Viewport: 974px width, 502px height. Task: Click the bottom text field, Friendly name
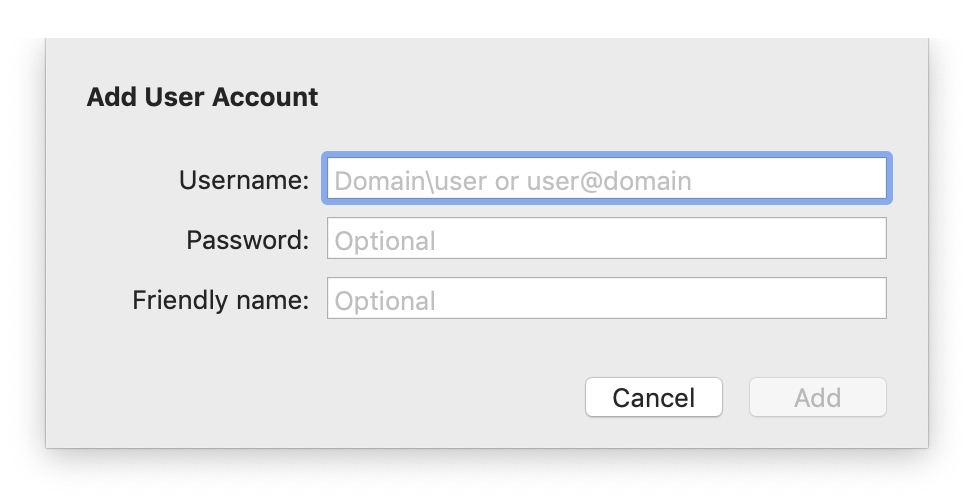click(606, 299)
